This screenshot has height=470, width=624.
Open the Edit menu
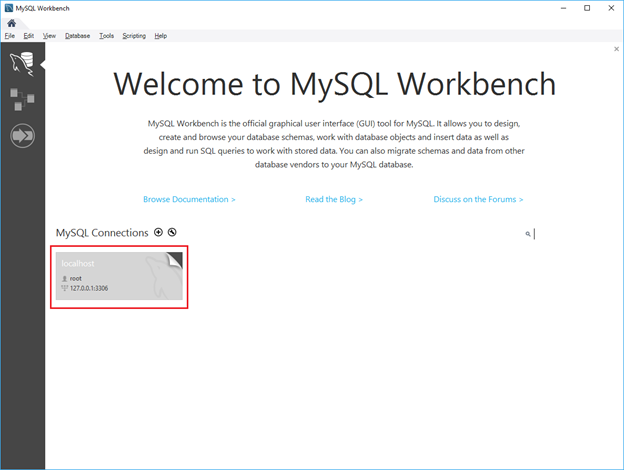coord(28,36)
